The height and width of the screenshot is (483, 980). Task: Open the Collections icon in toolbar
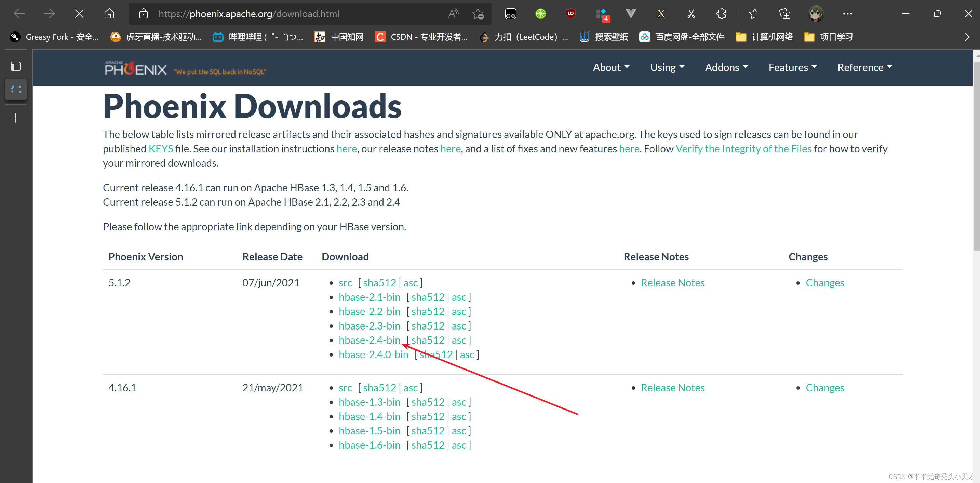pyautogui.click(x=784, y=14)
